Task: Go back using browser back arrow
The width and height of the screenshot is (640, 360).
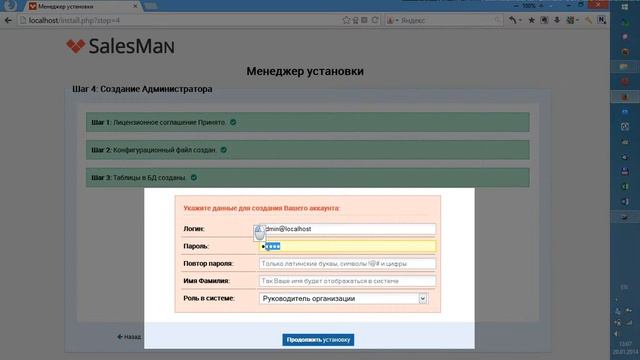Action: 8,20
